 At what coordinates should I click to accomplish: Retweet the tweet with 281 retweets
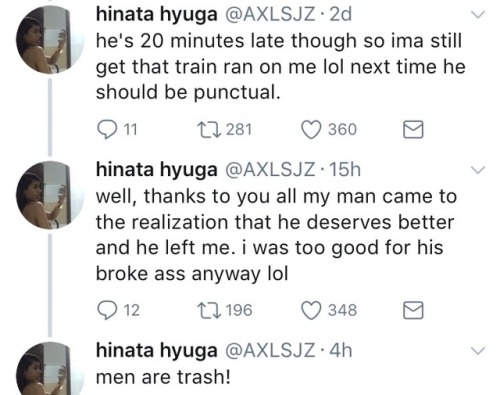tap(209, 130)
